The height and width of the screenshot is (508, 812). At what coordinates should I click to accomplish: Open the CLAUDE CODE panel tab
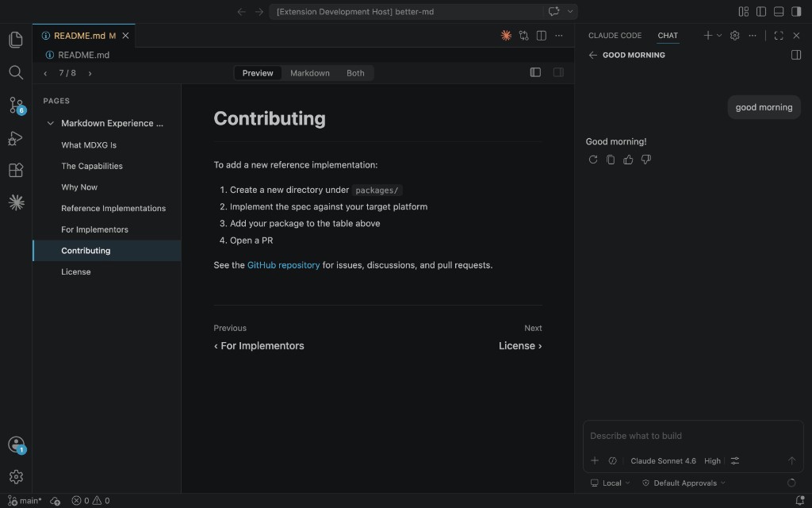(615, 35)
